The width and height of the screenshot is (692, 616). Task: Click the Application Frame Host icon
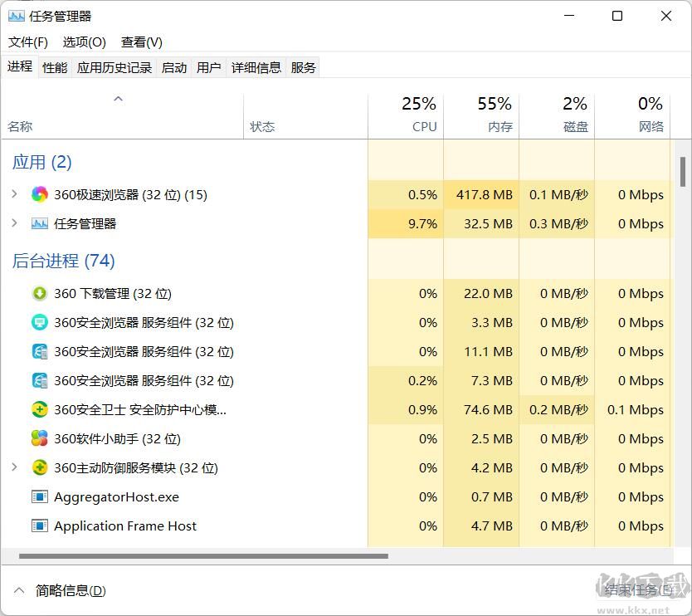click(39, 526)
